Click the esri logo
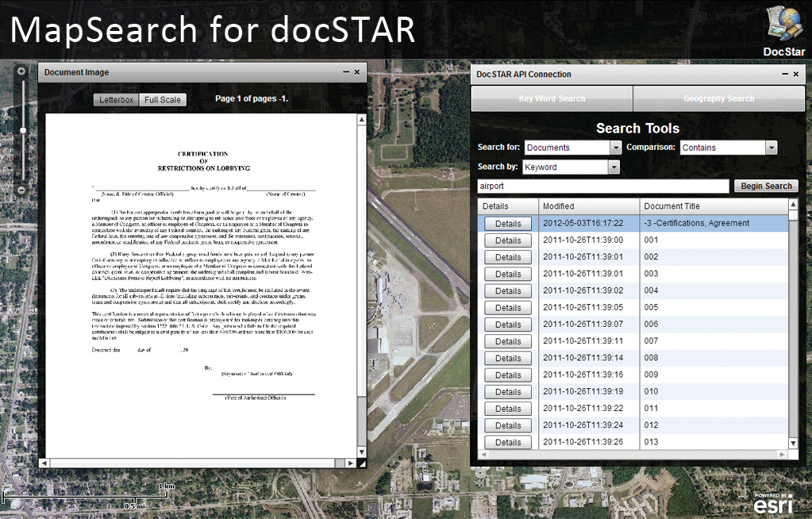 773,502
